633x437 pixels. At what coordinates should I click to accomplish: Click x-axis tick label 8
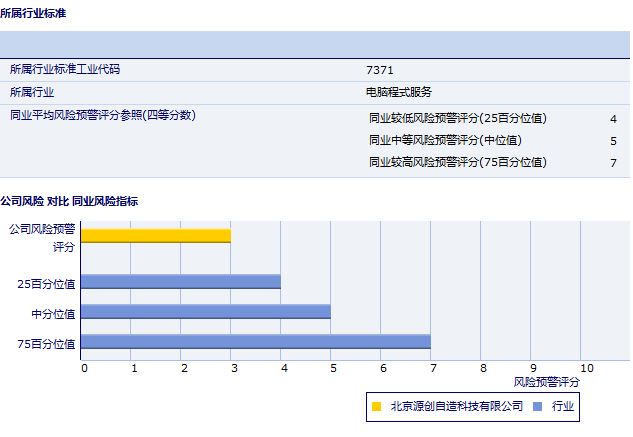(x=483, y=368)
